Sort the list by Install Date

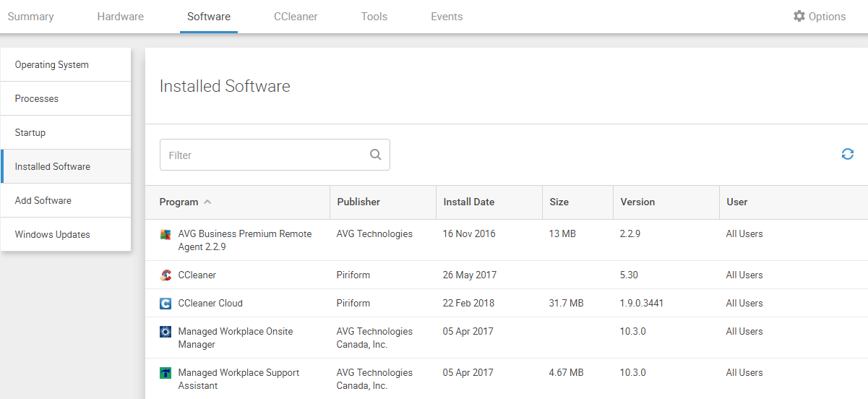[x=468, y=202]
